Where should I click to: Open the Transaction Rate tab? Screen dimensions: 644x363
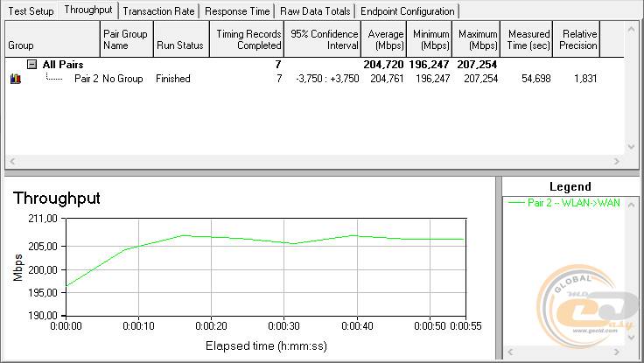pyautogui.click(x=160, y=11)
